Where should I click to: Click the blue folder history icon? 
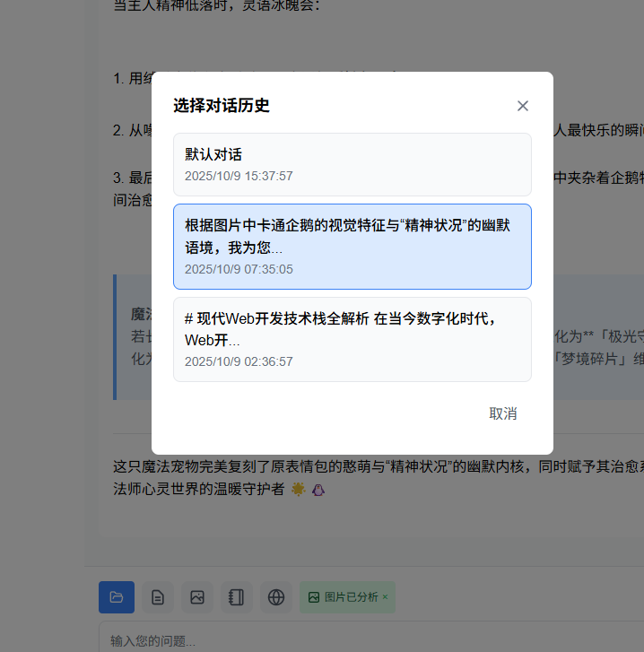[x=117, y=597]
